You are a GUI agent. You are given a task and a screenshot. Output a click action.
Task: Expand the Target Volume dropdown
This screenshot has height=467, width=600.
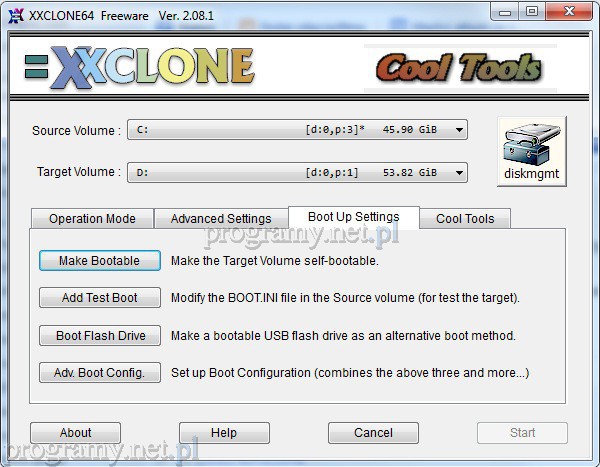pyautogui.click(x=458, y=172)
